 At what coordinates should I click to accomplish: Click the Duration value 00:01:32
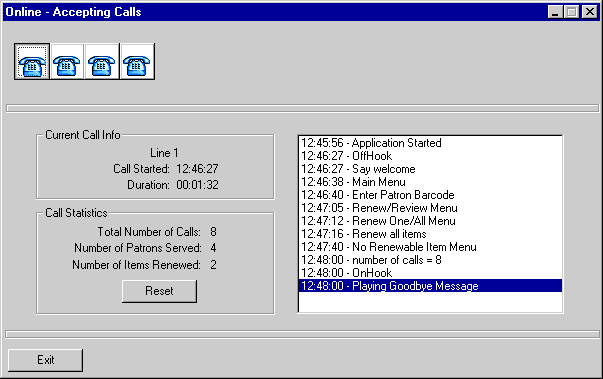(197, 185)
